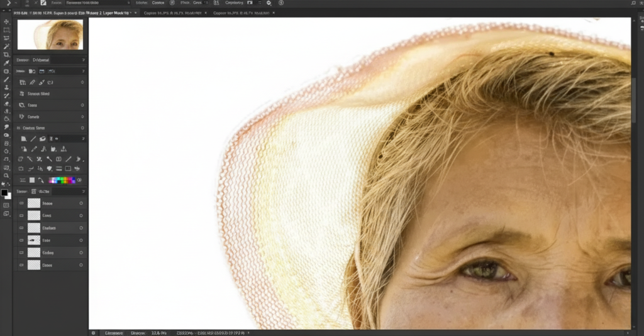
Task: Open the chevron menu on the layers panel header
Action: click(x=84, y=192)
